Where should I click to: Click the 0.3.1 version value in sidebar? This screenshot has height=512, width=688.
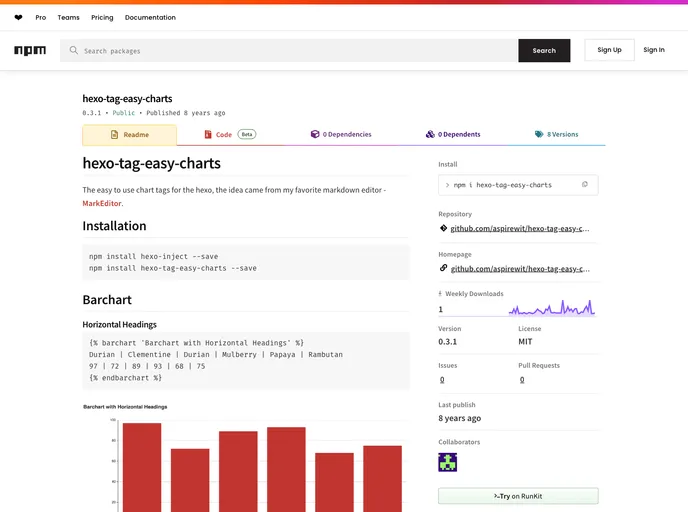[448, 342]
